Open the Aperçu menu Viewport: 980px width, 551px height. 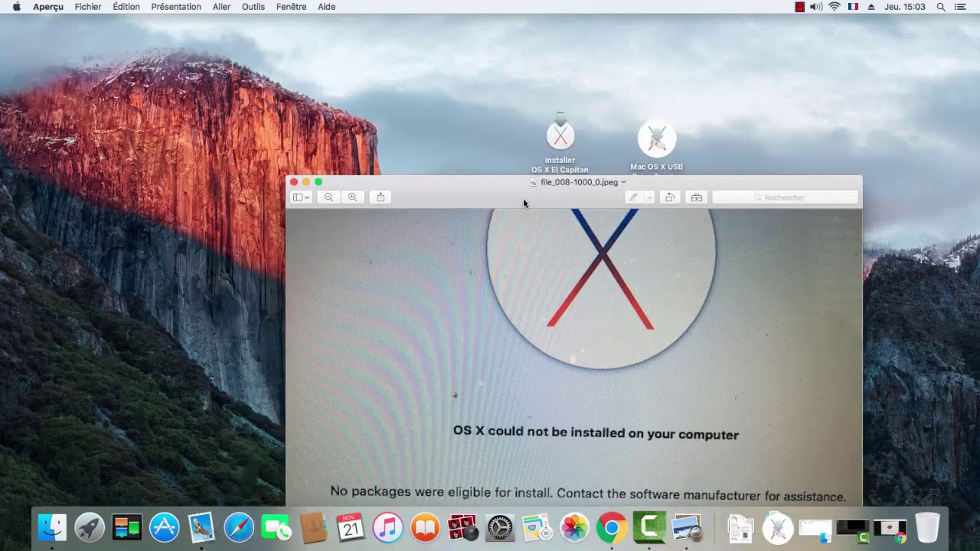point(48,7)
